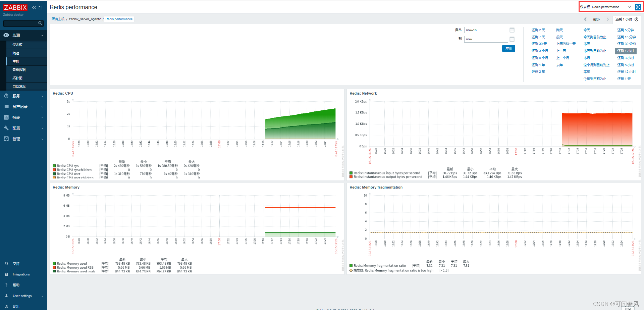Open 主机 under 监测

pos(16,61)
